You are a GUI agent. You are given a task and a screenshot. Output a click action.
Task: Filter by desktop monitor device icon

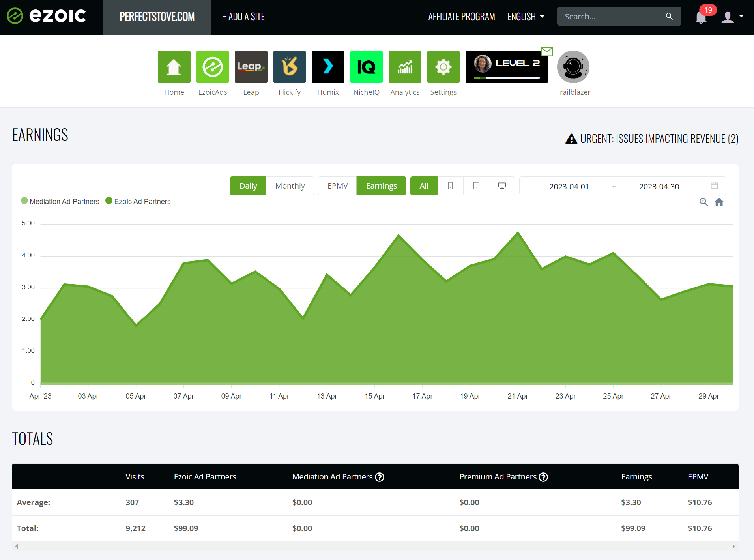[502, 186]
